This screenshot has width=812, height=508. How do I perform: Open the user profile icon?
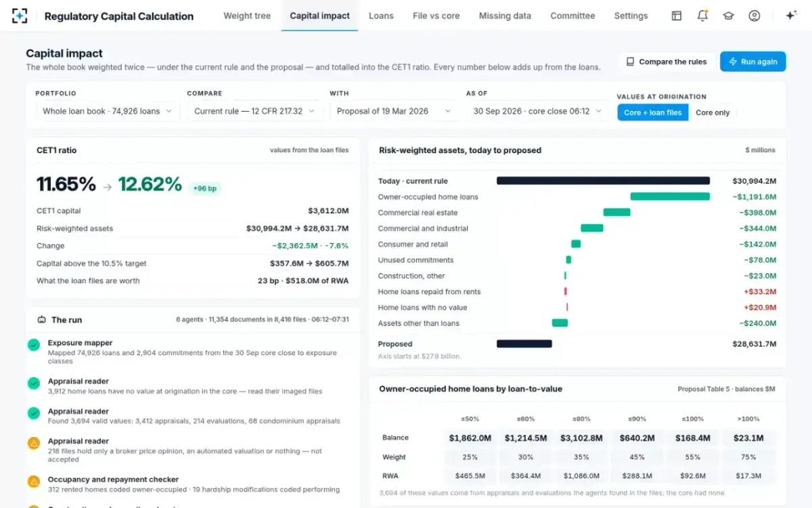pyautogui.click(x=754, y=16)
